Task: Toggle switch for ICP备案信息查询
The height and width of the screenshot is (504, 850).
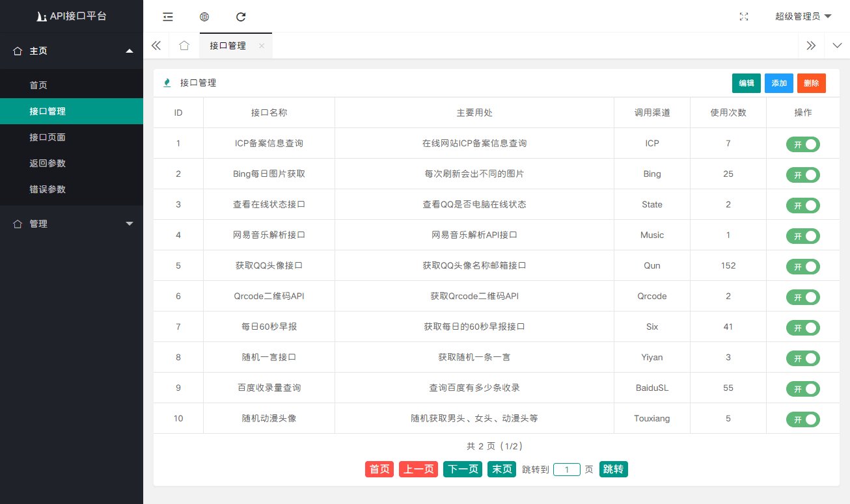Action: click(802, 144)
